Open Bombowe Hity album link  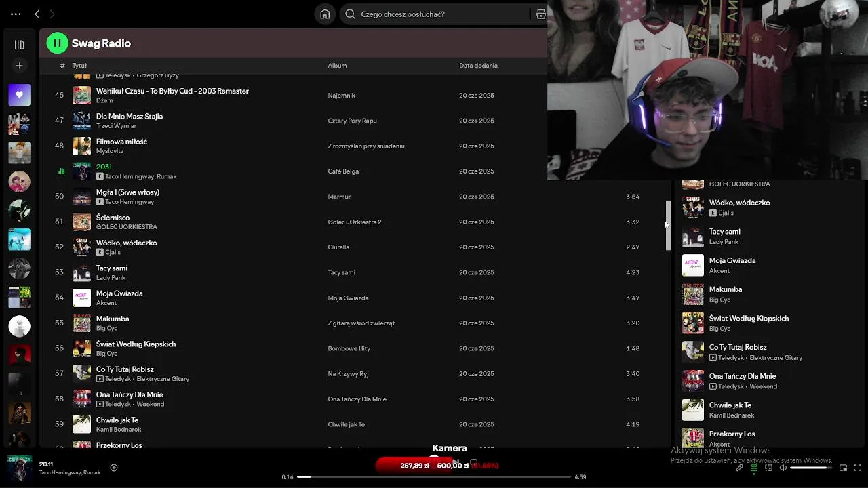pos(349,348)
